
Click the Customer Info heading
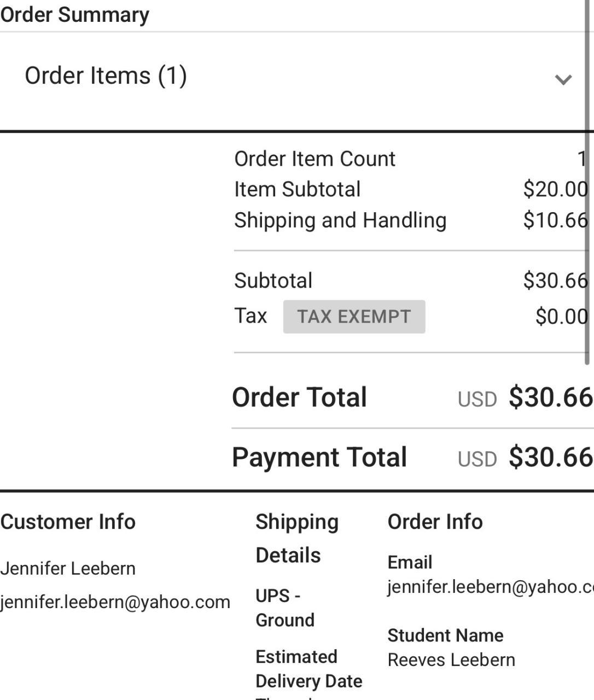pos(68,522)
